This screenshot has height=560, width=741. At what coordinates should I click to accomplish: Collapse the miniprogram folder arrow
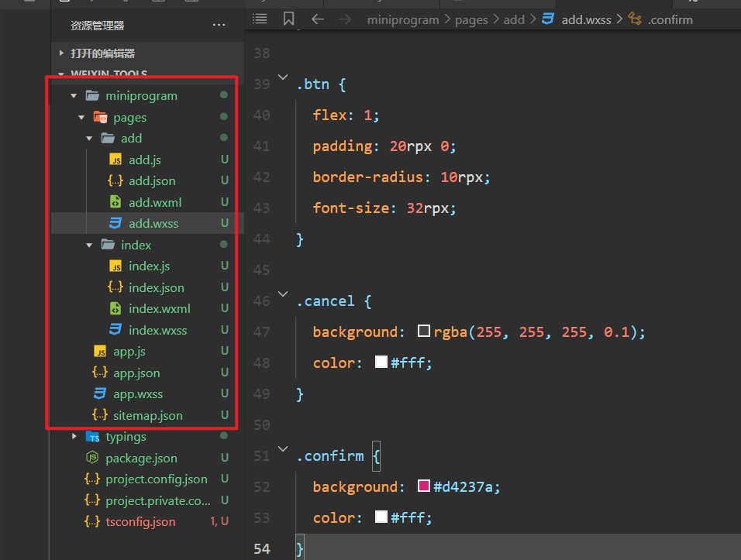(x=74, y=96)
